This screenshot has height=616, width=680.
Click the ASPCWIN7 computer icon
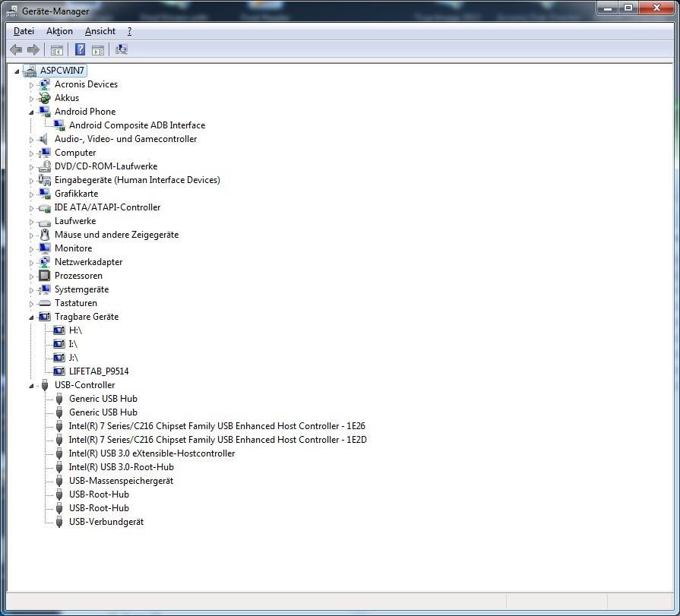30,71
